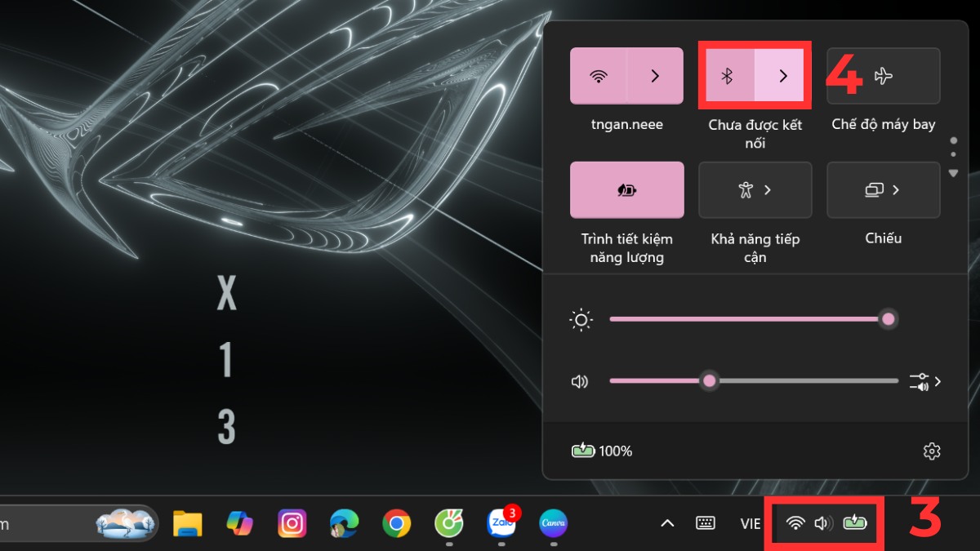
Task: Toggle Bluetooth in quick settings
Action: [x=727, y=76]
